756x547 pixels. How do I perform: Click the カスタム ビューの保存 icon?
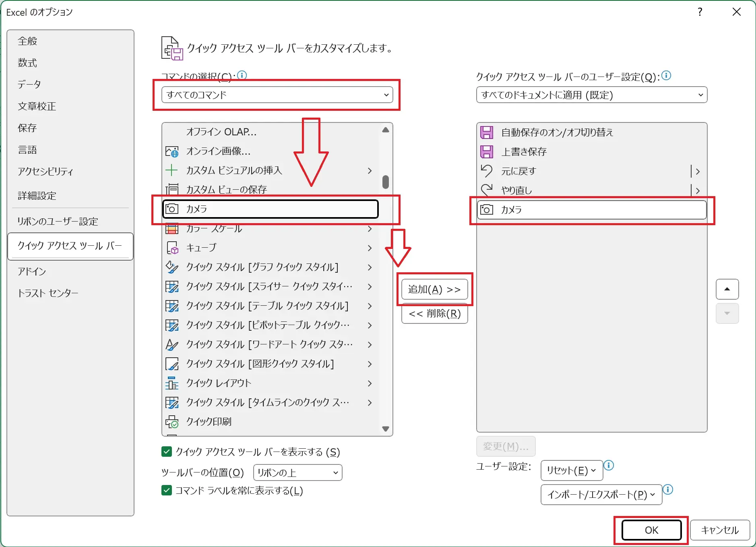click(172, 189)
